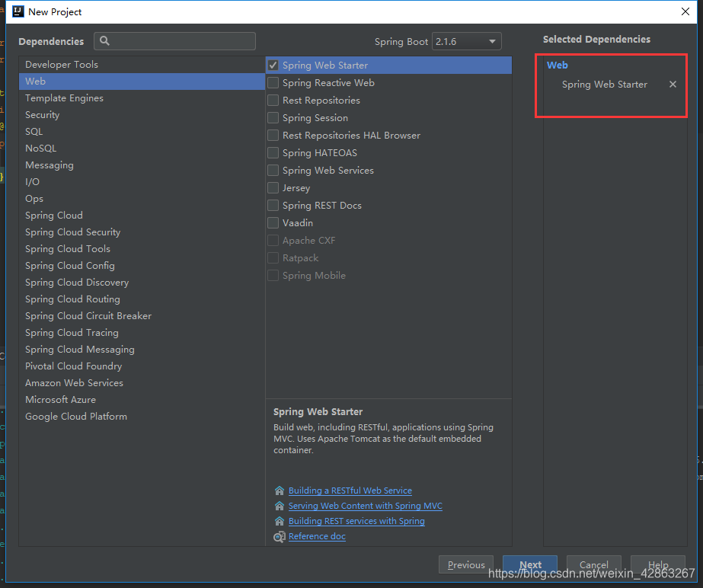Open Spring Cloud Security category
The width and height of the screenshot is (703, 588).
coord(142,232)
